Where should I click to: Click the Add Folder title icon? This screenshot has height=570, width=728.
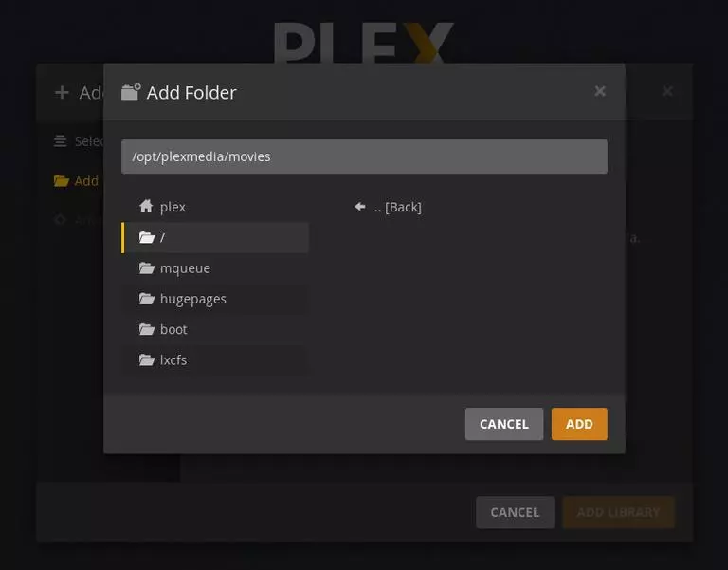131,92
